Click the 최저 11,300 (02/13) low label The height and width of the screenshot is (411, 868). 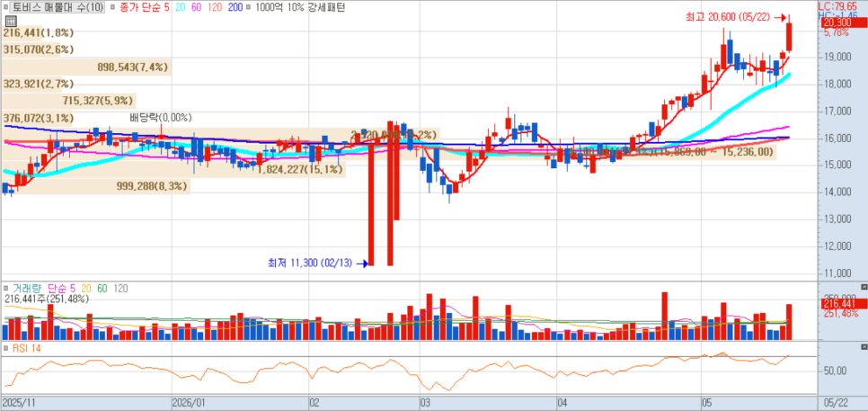[x=309, y=264]
